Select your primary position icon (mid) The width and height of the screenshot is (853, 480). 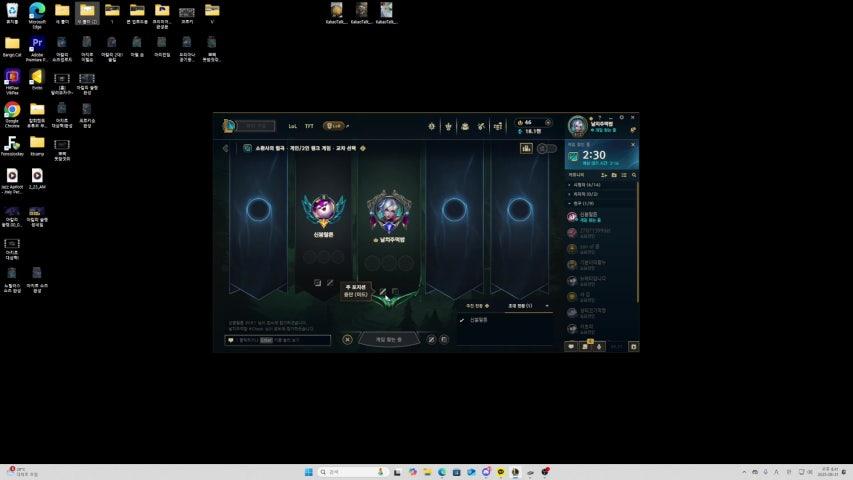(383, 292)
